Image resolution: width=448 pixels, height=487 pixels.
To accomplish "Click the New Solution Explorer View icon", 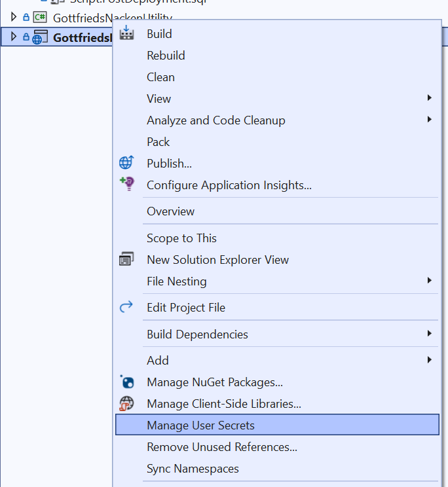I will [126, 260].
